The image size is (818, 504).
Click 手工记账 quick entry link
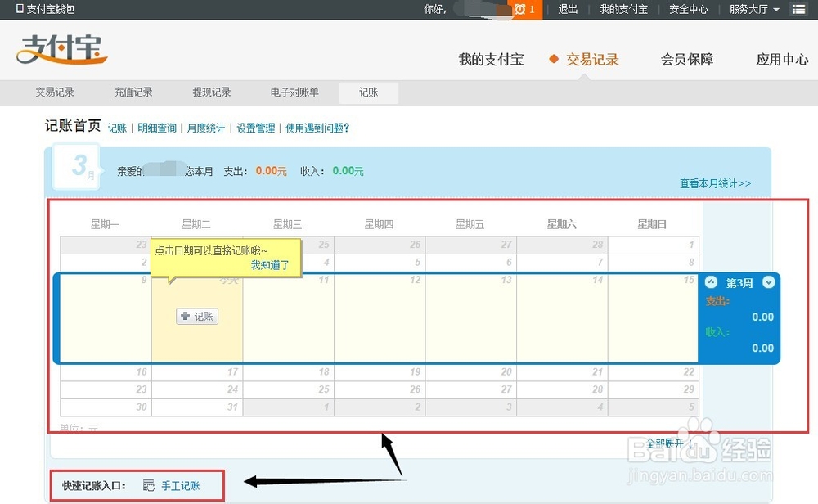[x=181, y=486]
